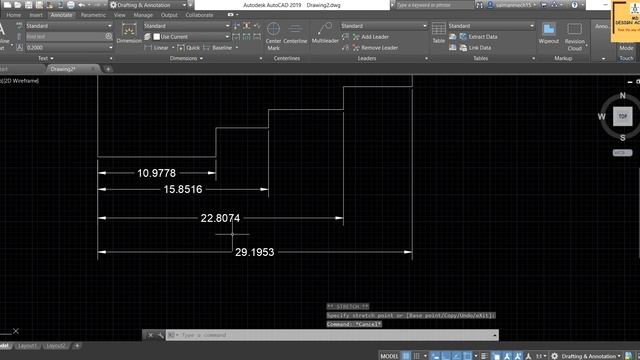Click Extract Data in Tables panel
640x360 pixels.
pyautogui.click(x=478, y=37)
